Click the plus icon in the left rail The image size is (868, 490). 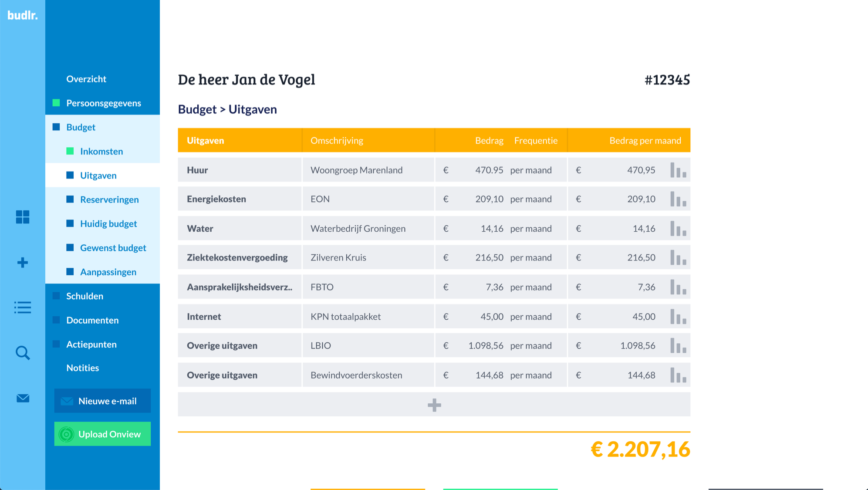23,263
